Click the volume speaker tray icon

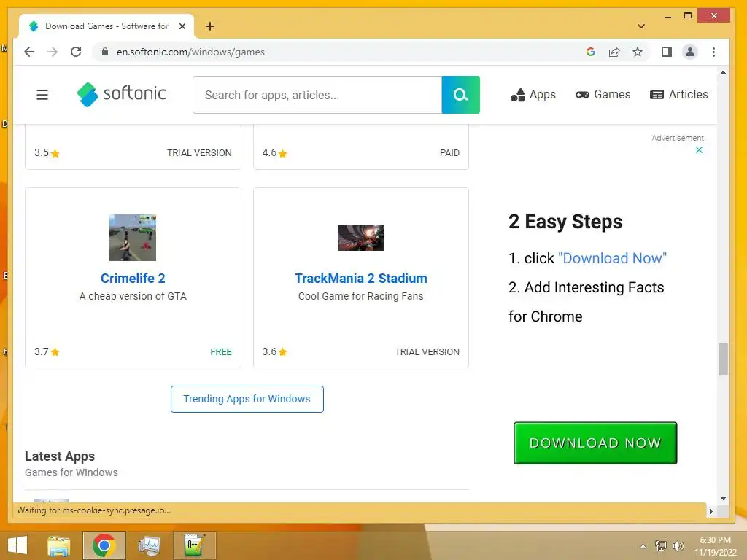(x=678, y=545)
